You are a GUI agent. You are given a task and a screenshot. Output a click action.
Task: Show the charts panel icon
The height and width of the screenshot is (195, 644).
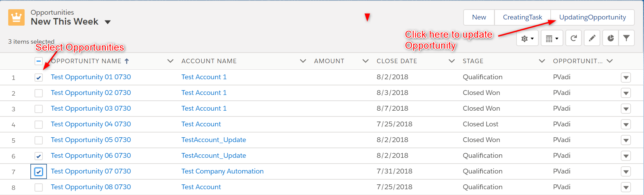click(611, 38)
